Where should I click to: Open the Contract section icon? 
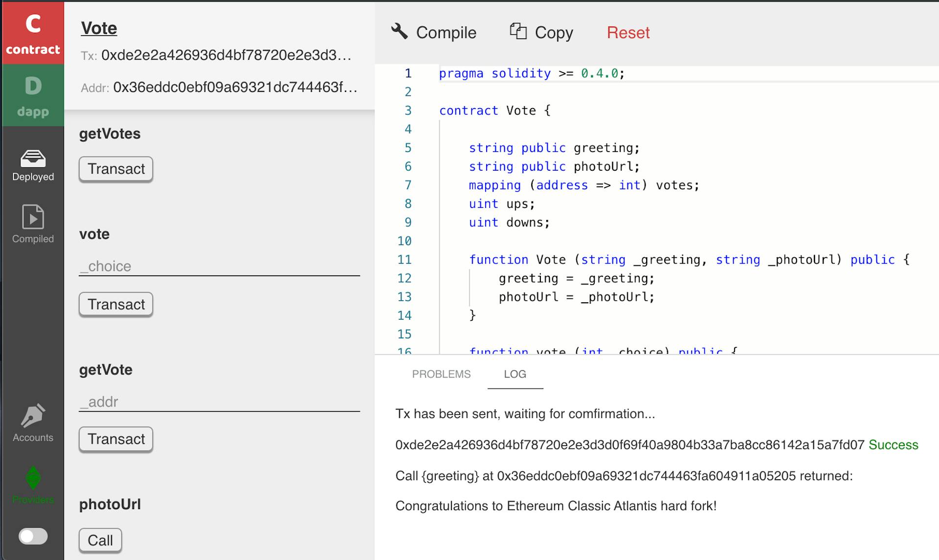click(33, 32)
